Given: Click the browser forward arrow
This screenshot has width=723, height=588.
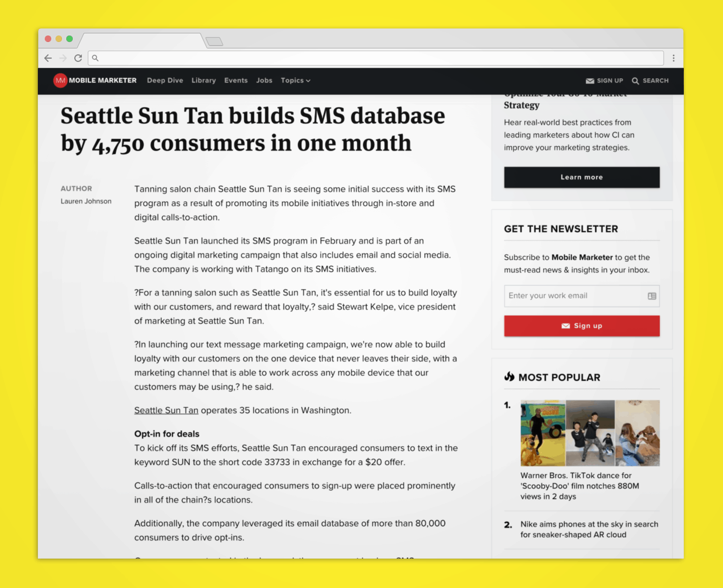Looking at the screenshot, I should coord(63,58).
